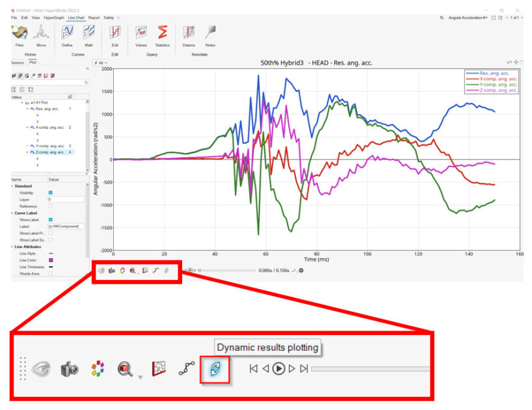Toggle the Show Label checkbox
Image resolution: width=532 pixels, height=410 pixels.
[x=51, y=219]
